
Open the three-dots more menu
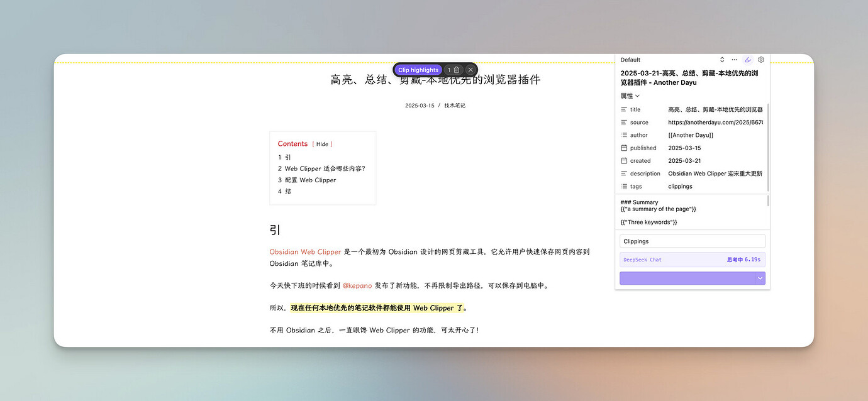(735, 60)
